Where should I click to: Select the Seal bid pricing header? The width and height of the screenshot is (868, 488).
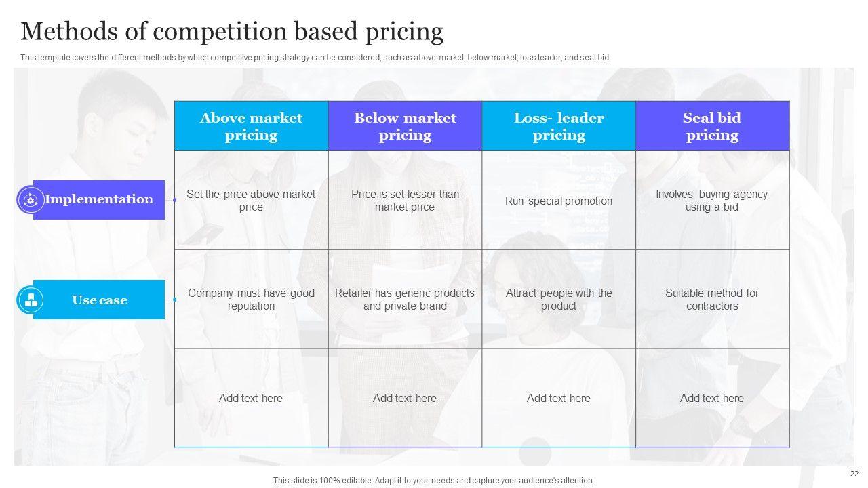click(712, 126)
